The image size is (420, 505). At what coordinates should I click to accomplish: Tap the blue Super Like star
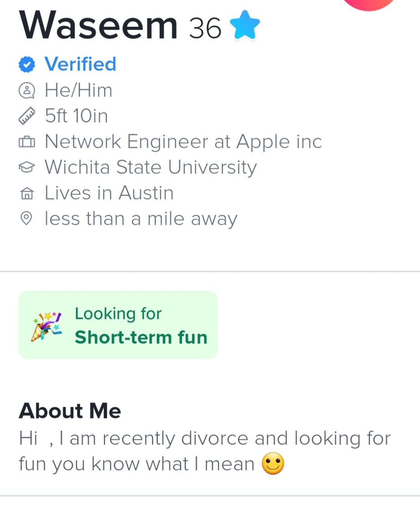pyautogui.click(x=245, y=25)
